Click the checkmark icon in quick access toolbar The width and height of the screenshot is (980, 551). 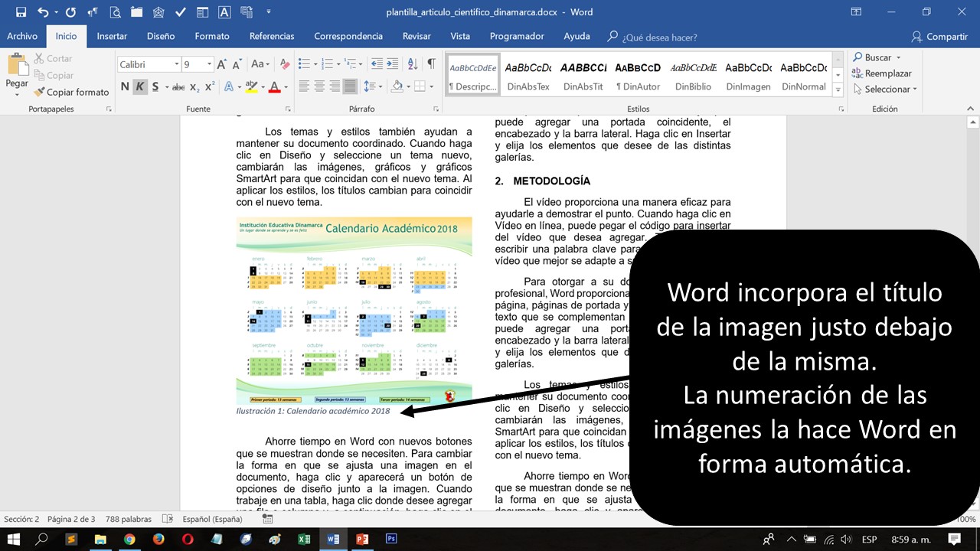coord(180,12)
